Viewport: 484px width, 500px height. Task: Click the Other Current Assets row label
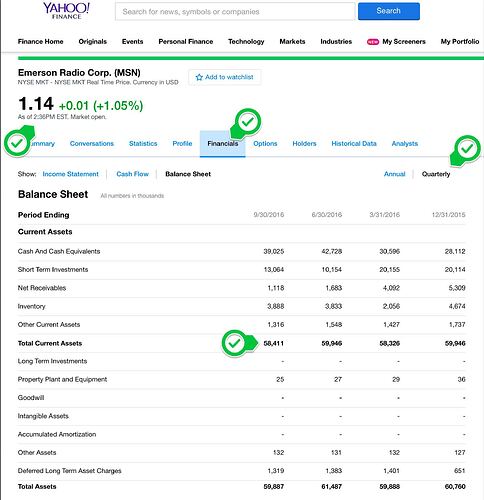(x=49, y=325)
